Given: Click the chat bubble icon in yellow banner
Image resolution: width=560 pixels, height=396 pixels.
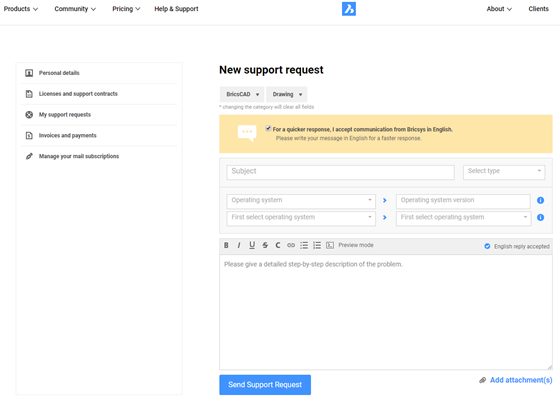Looking at the screenshot, I should coord(247,134).
